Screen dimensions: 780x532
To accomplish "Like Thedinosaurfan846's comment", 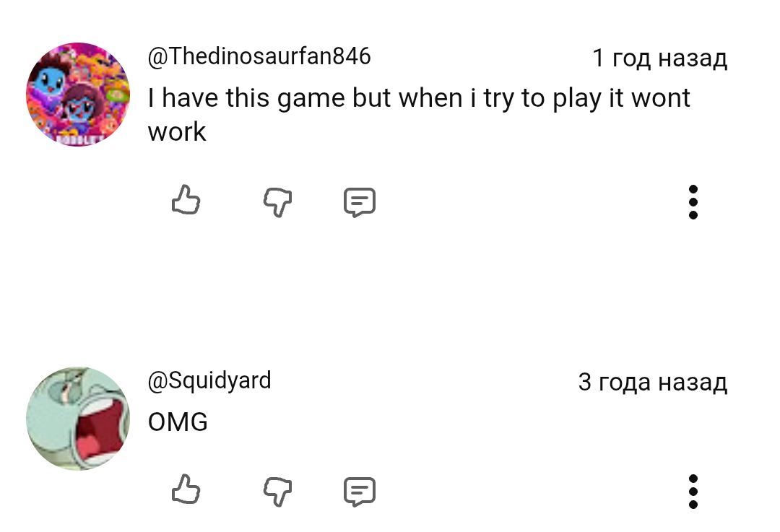I will (x=186, y=201).
